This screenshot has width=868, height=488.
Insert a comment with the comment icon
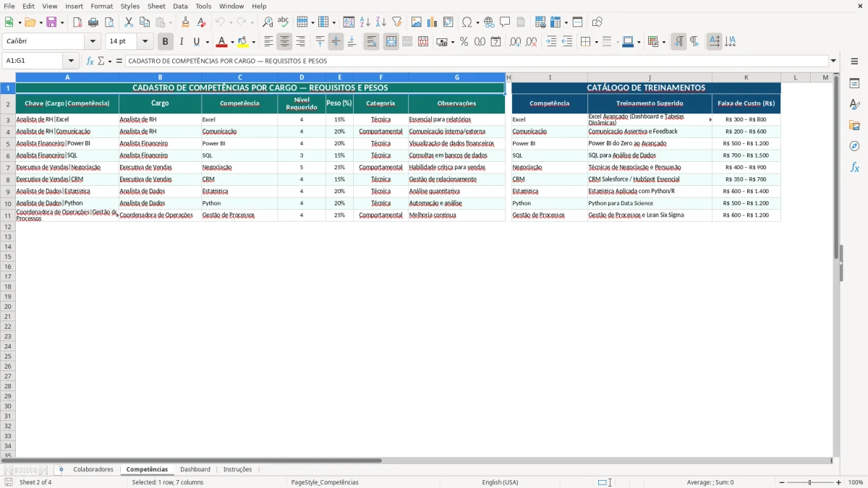point(505,22)
